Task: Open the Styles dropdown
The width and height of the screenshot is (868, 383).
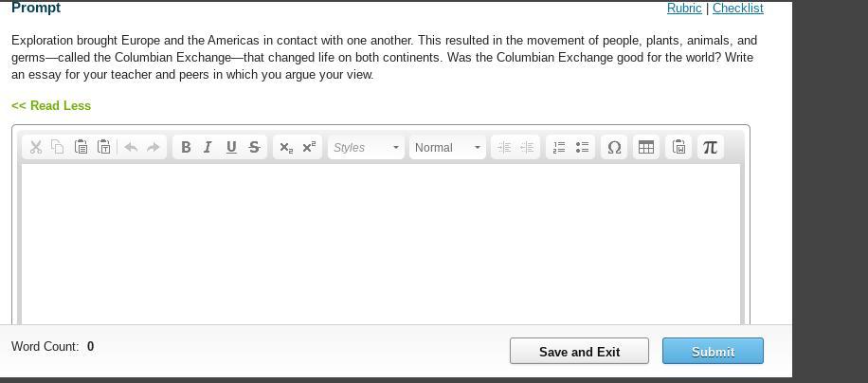Action: coord(366,147)
